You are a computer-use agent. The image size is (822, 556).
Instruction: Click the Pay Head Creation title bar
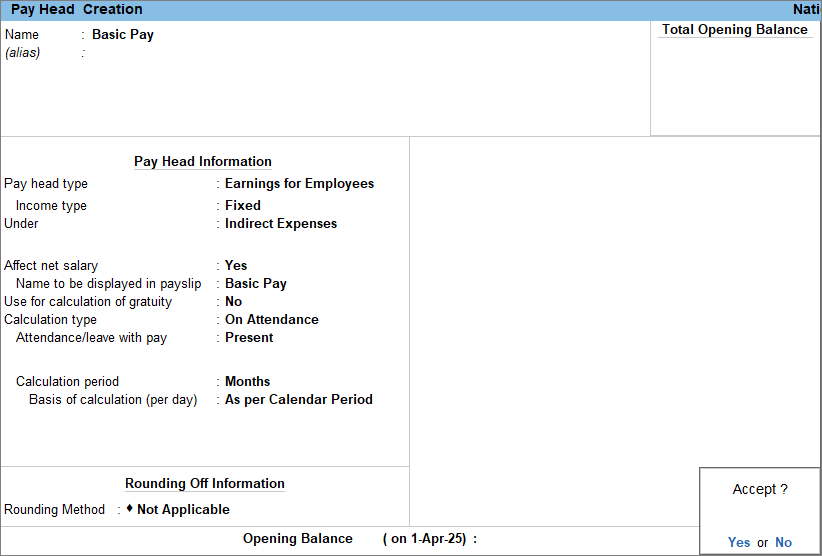[x=77, y=10]
